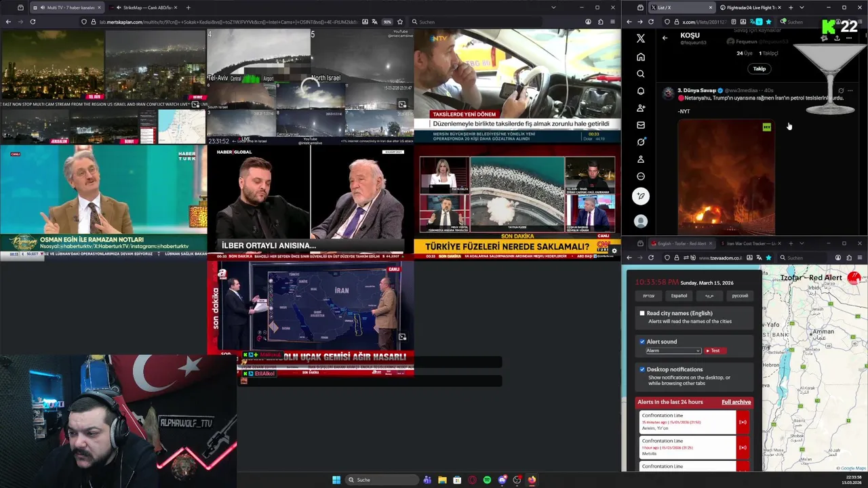Open Firefox from the taskbar
Viewport: 868px width, 488px height.
click(532, 480)
